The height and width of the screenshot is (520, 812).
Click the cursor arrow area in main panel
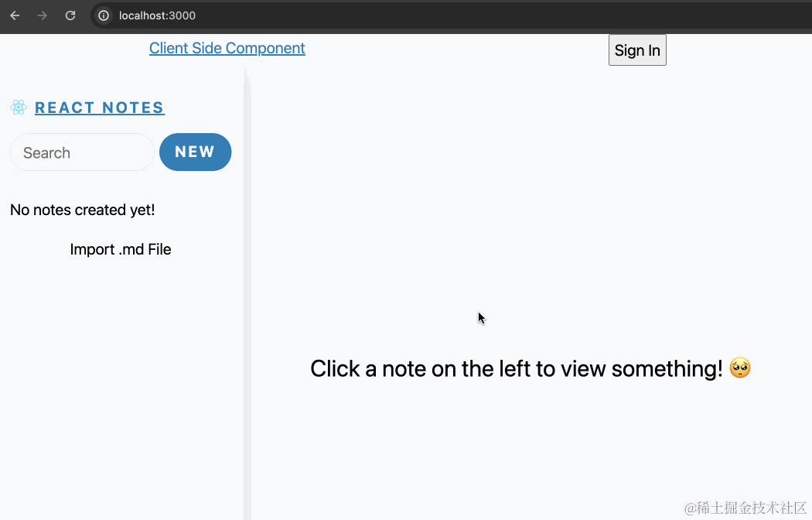[479, 317]
